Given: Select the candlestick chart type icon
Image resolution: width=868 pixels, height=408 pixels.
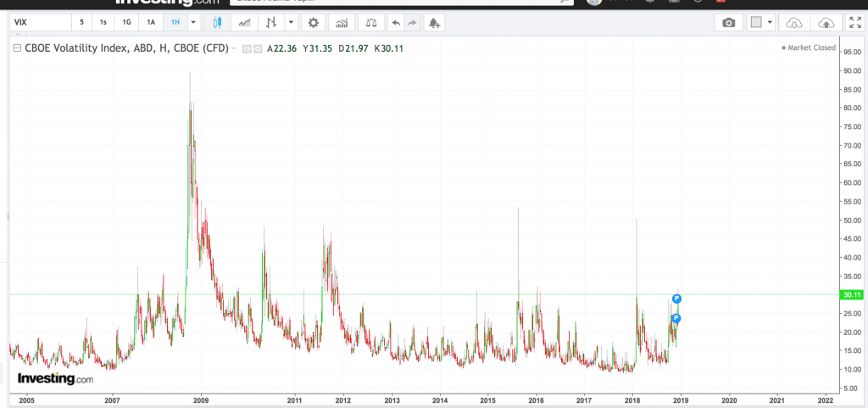Looking at the screenshot, I should [x=216, y=23].
